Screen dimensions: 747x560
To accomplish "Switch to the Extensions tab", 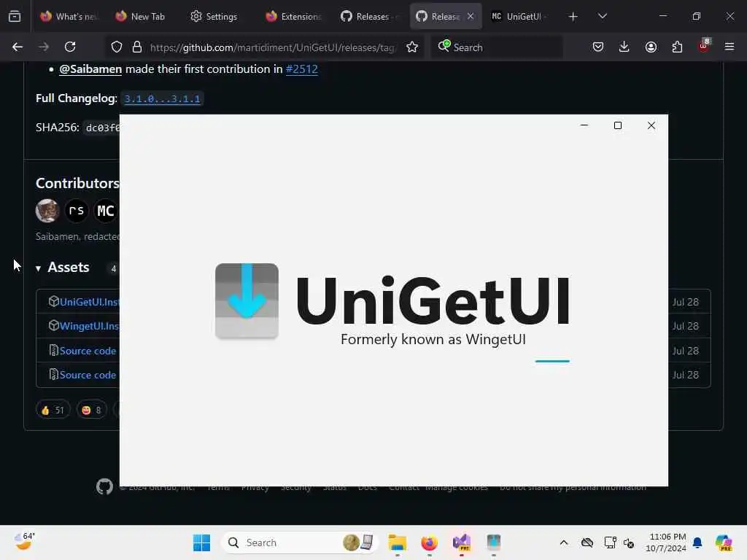I will (293, 17).
